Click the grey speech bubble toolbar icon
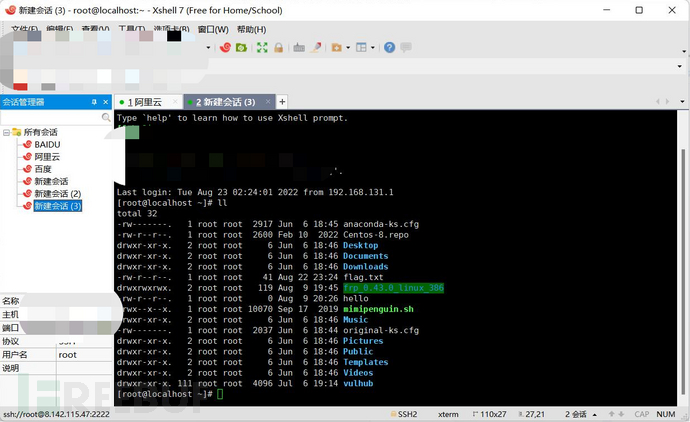This screenshot has height=422, width=690. coord(406,47)
